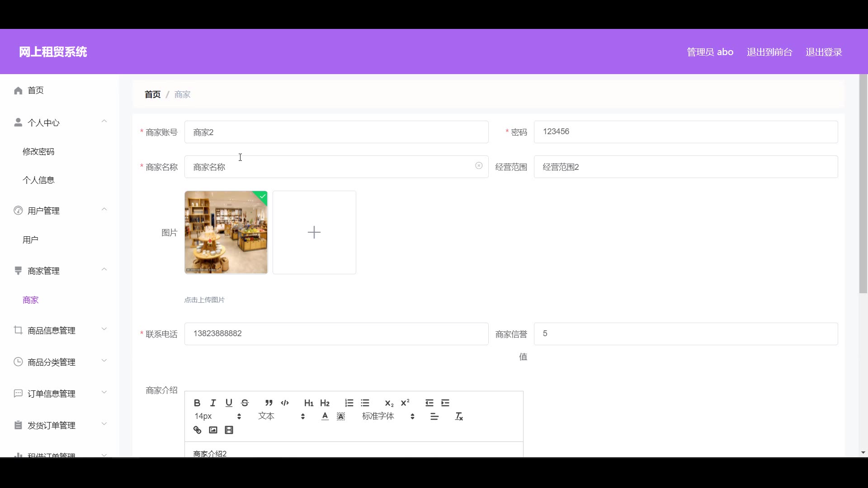Toggle bold formatting in editor
868x488 pixels.
click(x=197, y=403)
